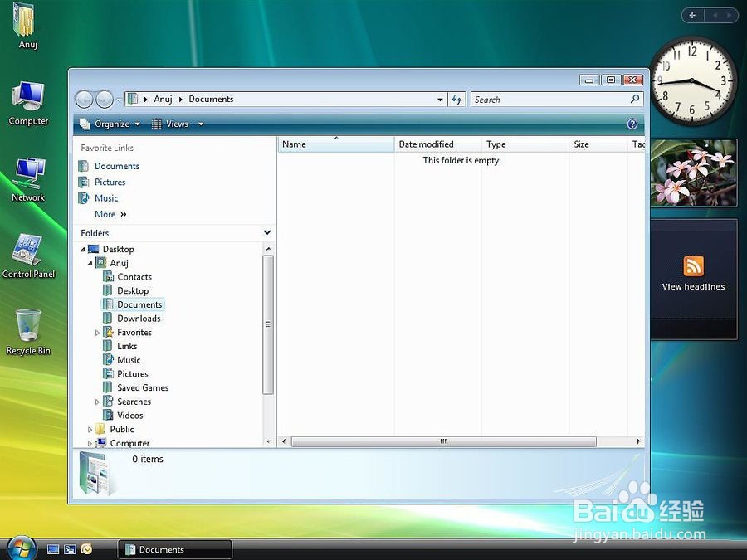Screen dimensions: 747x560
Task: Click the Saved Games folder icon
Action: 108,387
